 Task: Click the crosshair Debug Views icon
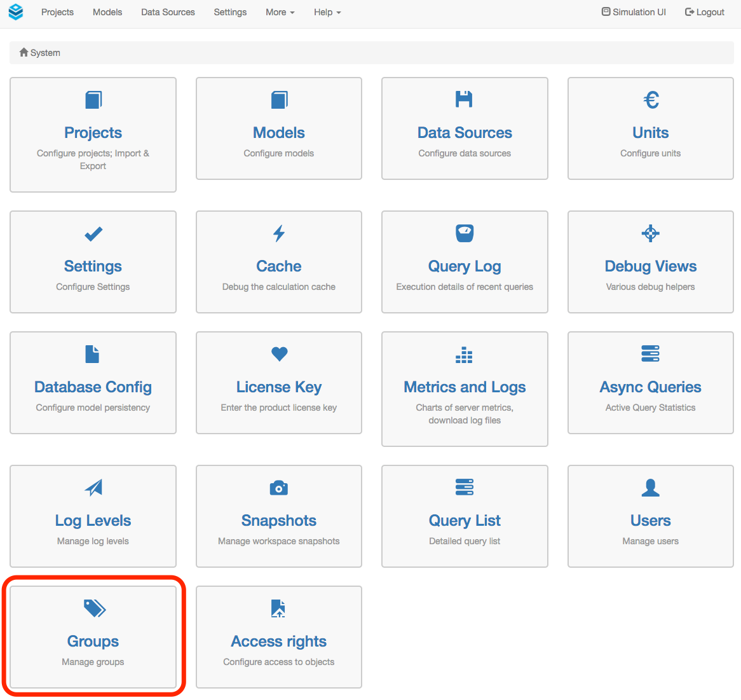[650, 233]
